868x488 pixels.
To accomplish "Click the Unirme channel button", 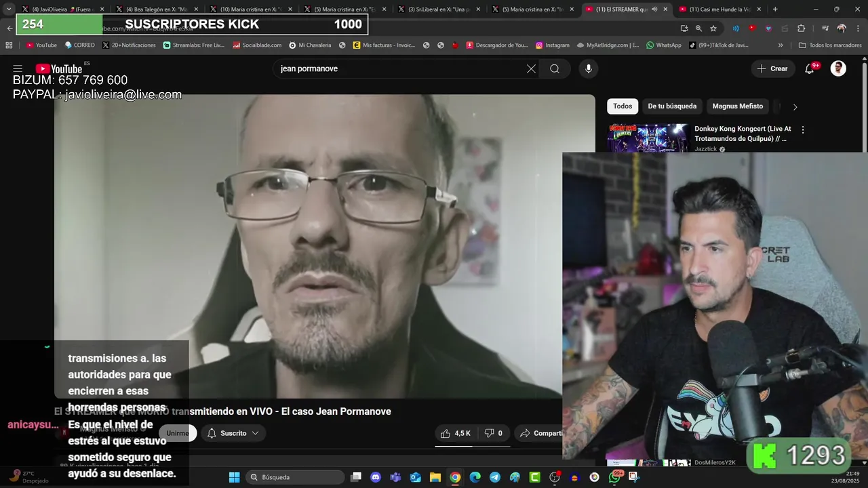I will pyautogui.click(x=178, y=433).
